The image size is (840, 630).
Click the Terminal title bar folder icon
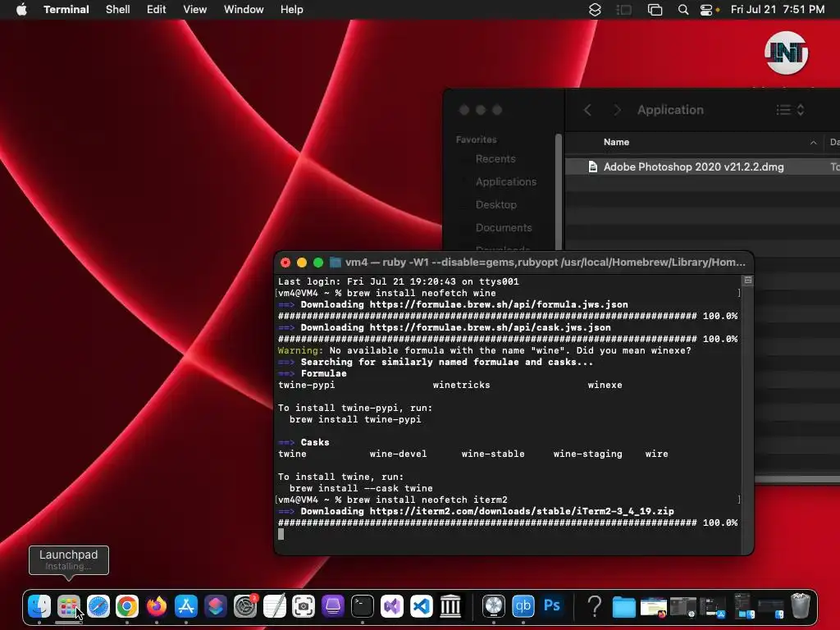pos(336,262)
